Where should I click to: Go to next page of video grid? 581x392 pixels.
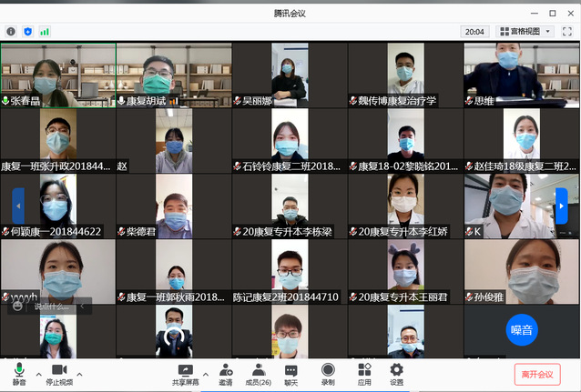[x=561, y=206]
